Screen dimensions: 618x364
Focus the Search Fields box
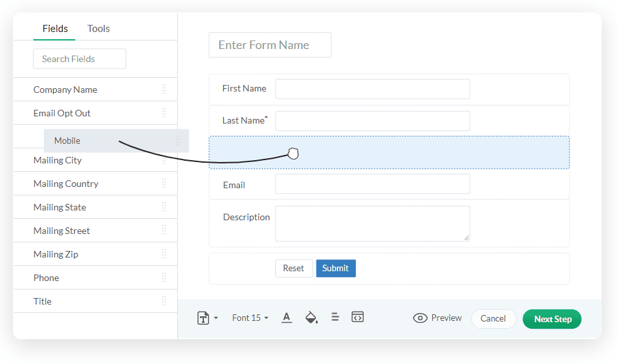79,59
